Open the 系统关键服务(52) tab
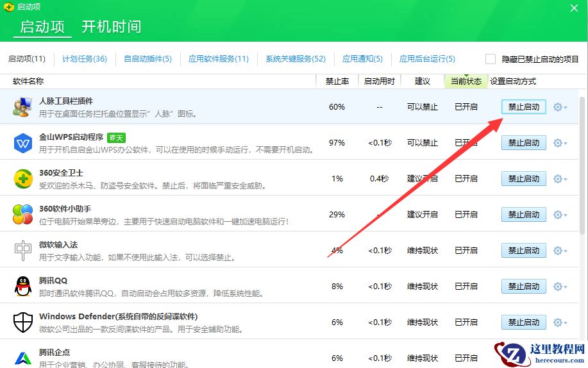 (296, 59)
